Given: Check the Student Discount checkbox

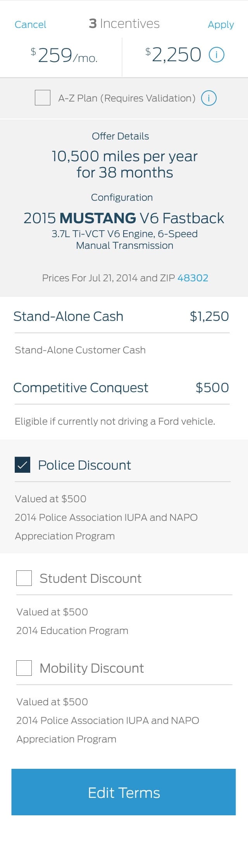Looking at the screenshot, I should (x=24, y=578).
